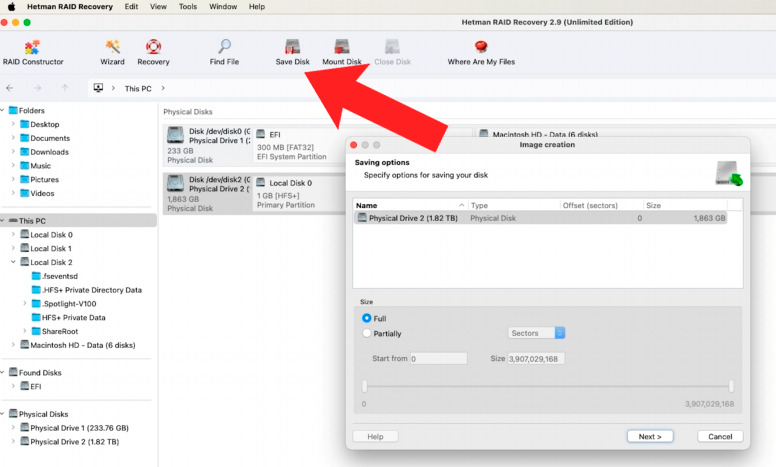Click the Mount Disk toolbar icon
Screen dimensions: 776x467
(341, 47)
